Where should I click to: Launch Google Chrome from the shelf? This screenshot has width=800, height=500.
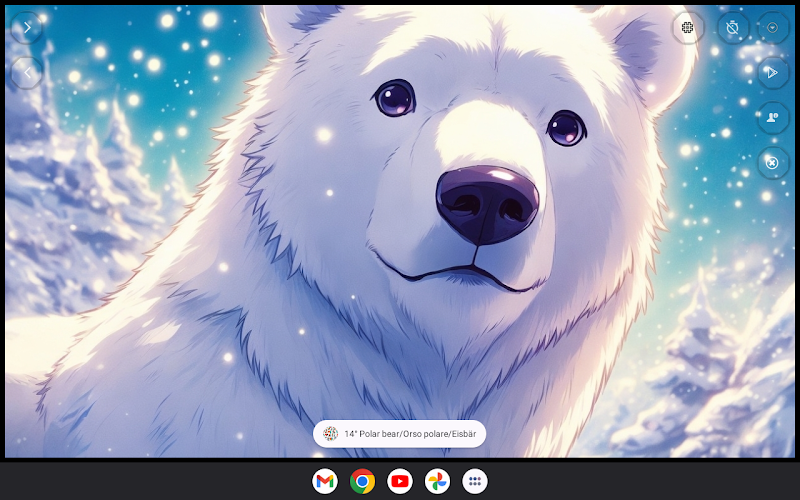tap(362, 481)
